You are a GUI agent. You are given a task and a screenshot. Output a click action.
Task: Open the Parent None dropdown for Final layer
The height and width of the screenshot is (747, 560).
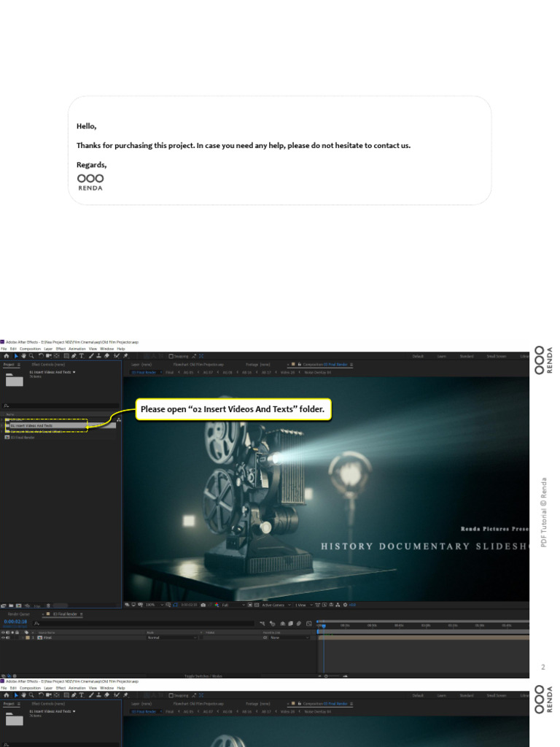click(x=289, y=638)
